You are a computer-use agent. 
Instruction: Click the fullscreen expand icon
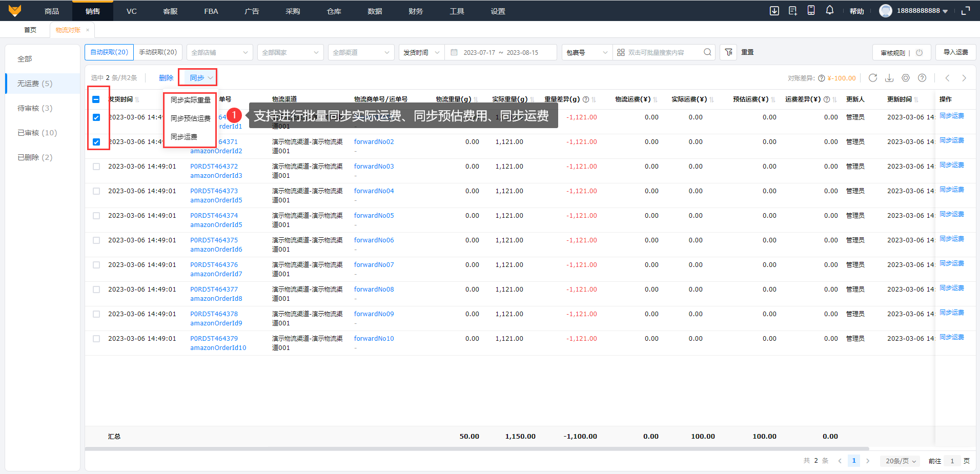(x=966, y=11)
